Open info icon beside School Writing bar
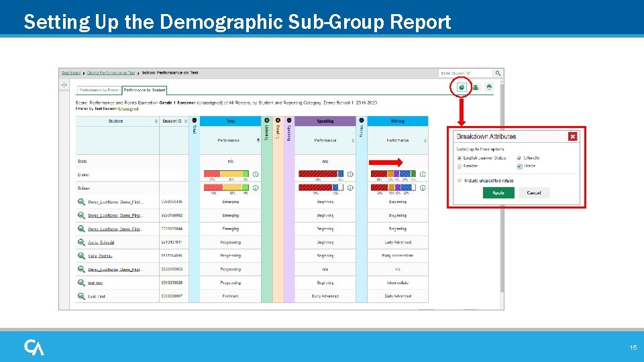The image size is (644, 362). click(423, 188)
